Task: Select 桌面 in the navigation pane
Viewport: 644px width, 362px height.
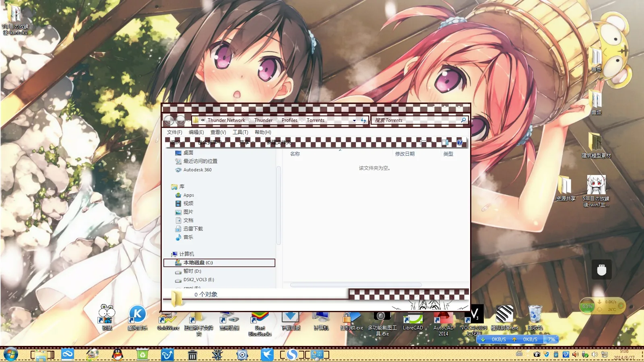Action: click(184, 153)
